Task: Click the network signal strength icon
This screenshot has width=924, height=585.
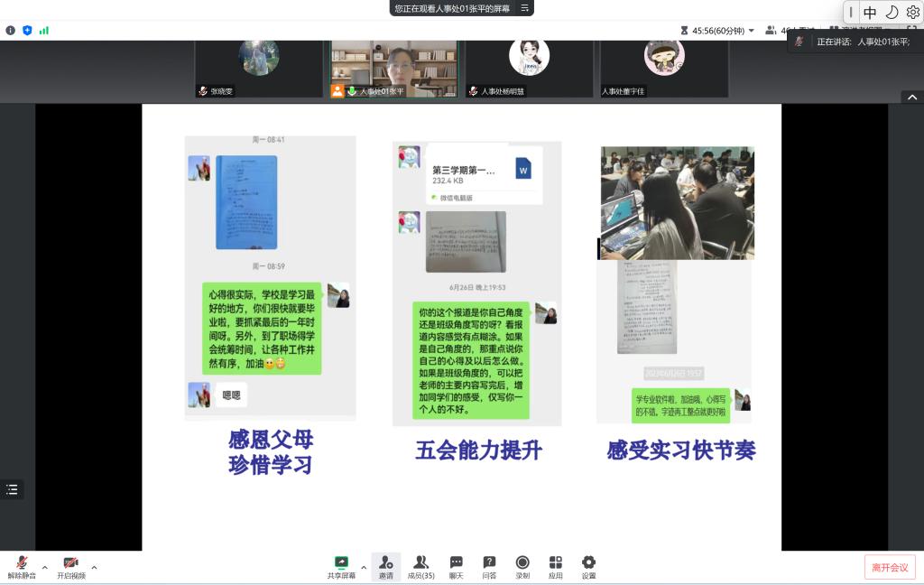Action: (x=44, y=30)
